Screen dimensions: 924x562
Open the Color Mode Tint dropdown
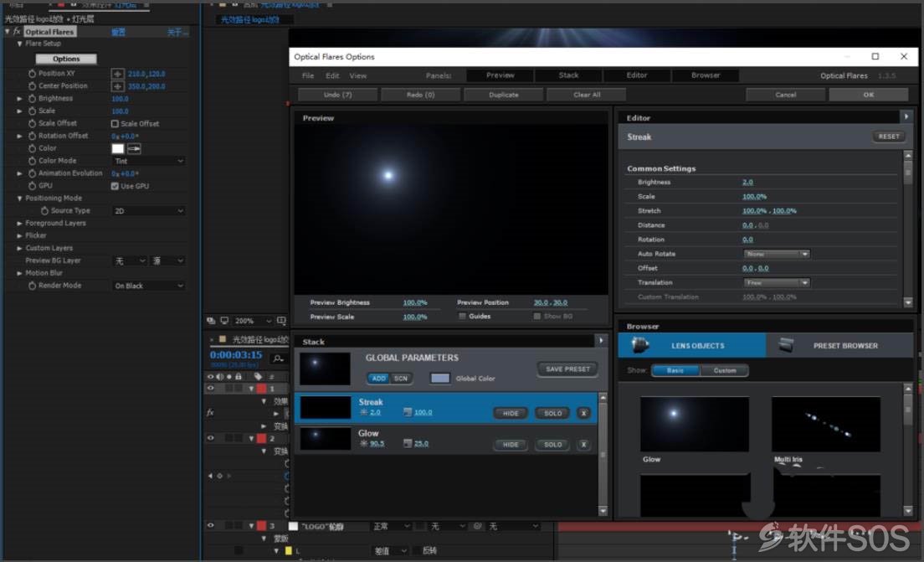click(x=148, y=161)
